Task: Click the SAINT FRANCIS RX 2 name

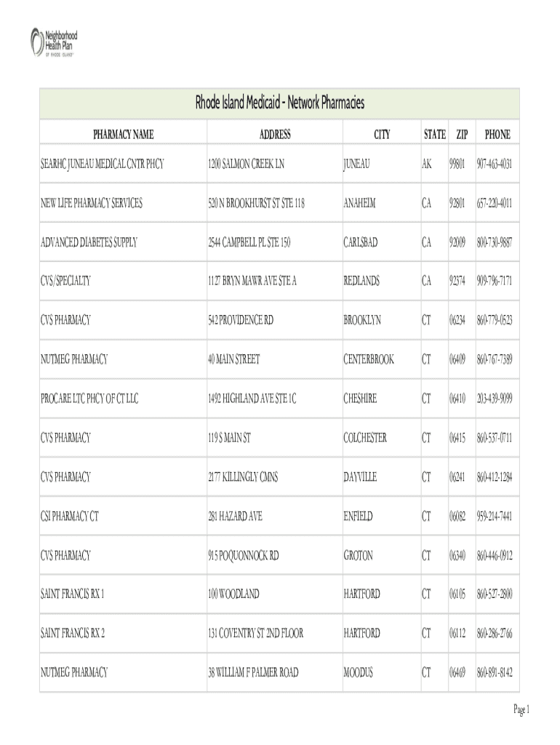Action: (x=73, y=634)
